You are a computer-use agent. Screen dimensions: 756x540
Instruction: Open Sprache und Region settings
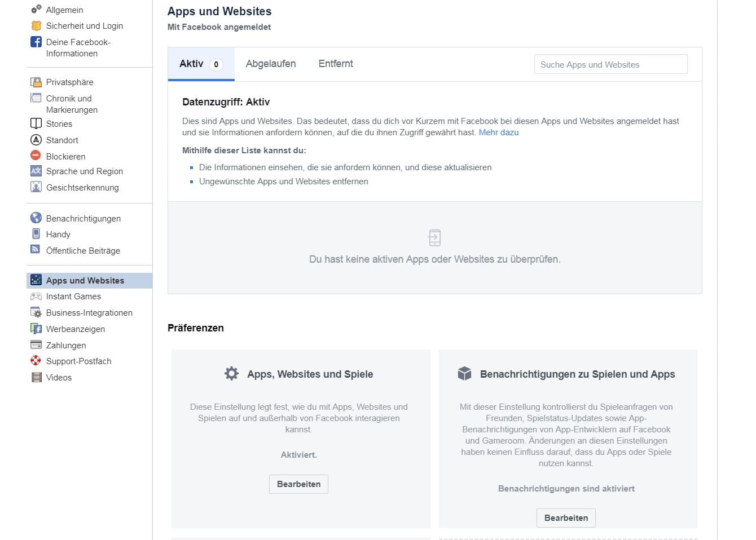tap(85, 171)
